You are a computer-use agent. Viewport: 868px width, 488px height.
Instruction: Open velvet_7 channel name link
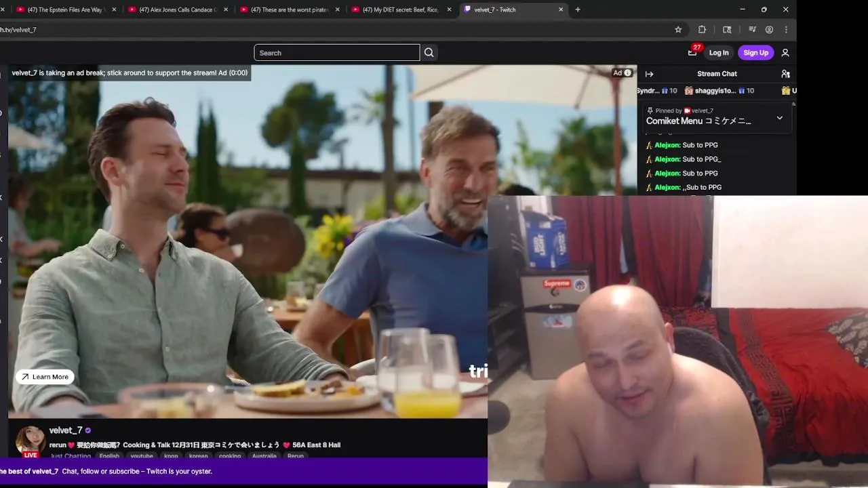coord(66,430)
